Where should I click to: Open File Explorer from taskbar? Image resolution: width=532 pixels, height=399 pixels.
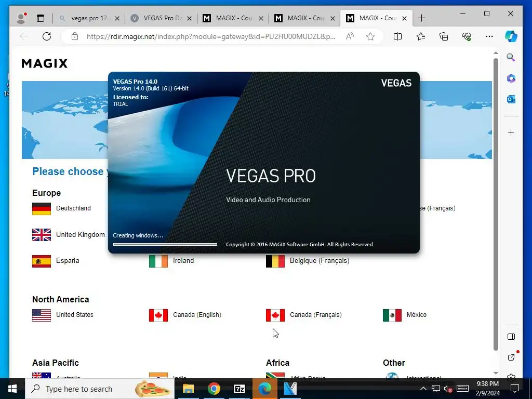[x=188, y=389]
